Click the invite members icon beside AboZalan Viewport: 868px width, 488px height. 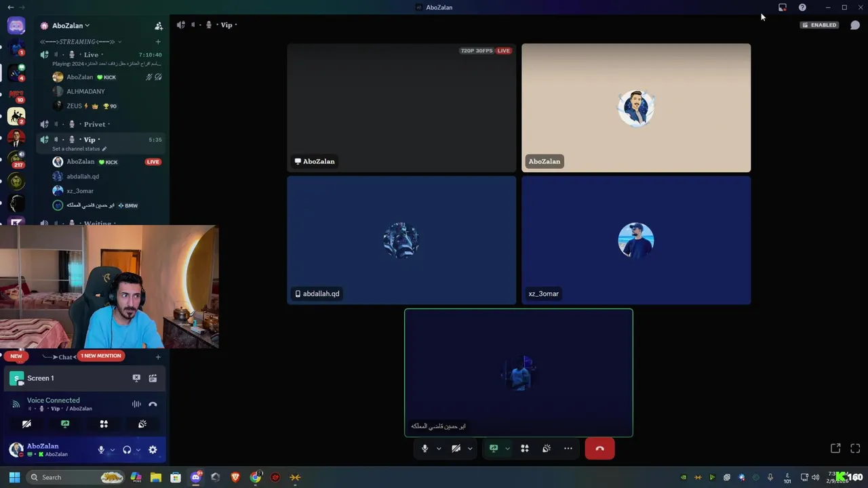tap(159, 26)
